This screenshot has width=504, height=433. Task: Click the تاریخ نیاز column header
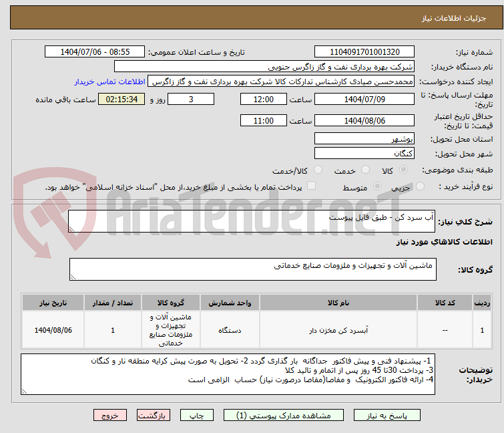click(x=53, y=303)
